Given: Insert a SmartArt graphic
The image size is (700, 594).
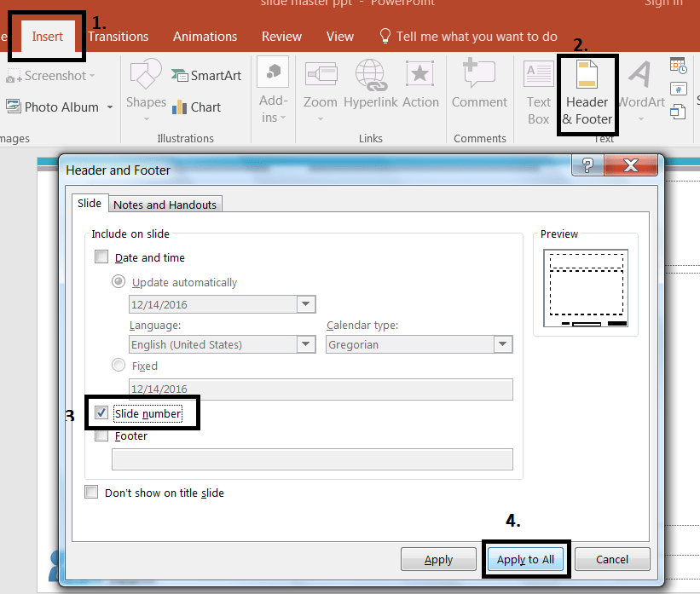Looking at the screenshot, I should (206, 75).
